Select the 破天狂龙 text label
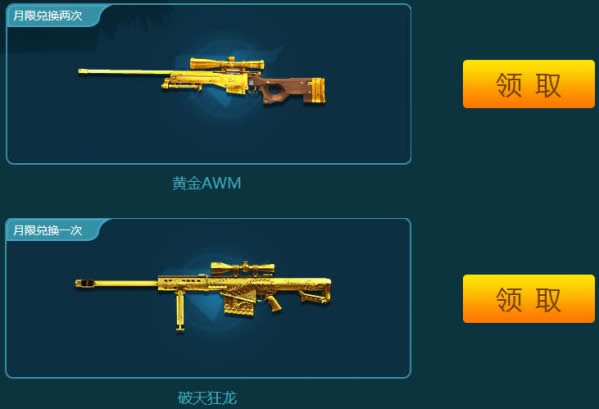 pyautogui.click(x=207, y=398)
